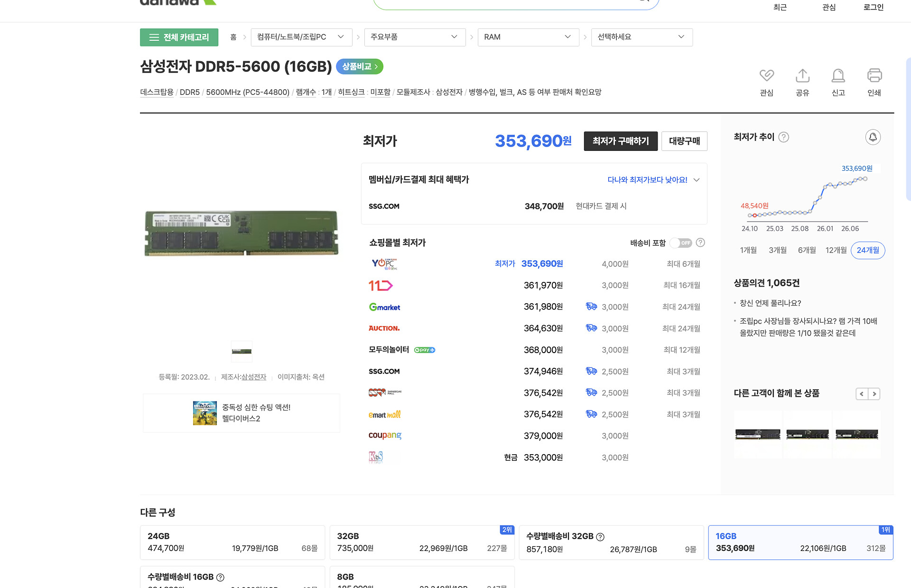Image resolution: width=911 pixels, height=588 pixels.
Task: Select the 3개월 price trend period
Action: 778,250
